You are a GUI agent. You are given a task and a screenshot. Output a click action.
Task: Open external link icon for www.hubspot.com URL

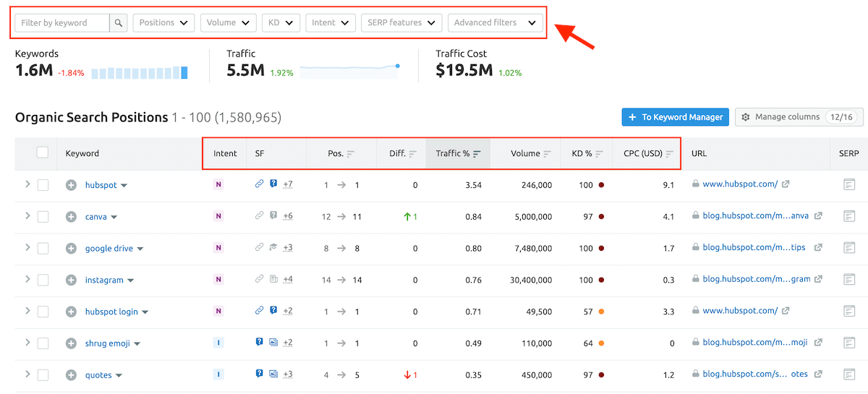(x=786, y=184)
